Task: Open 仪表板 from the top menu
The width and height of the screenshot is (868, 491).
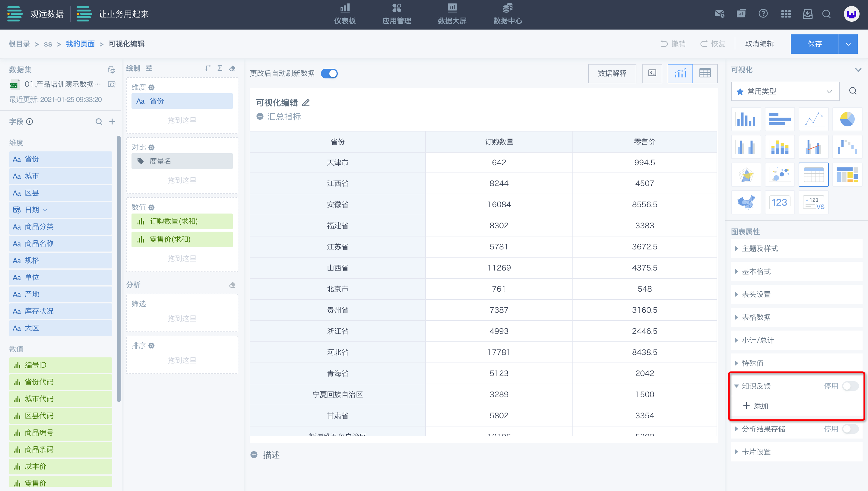Action: (345, 14)
